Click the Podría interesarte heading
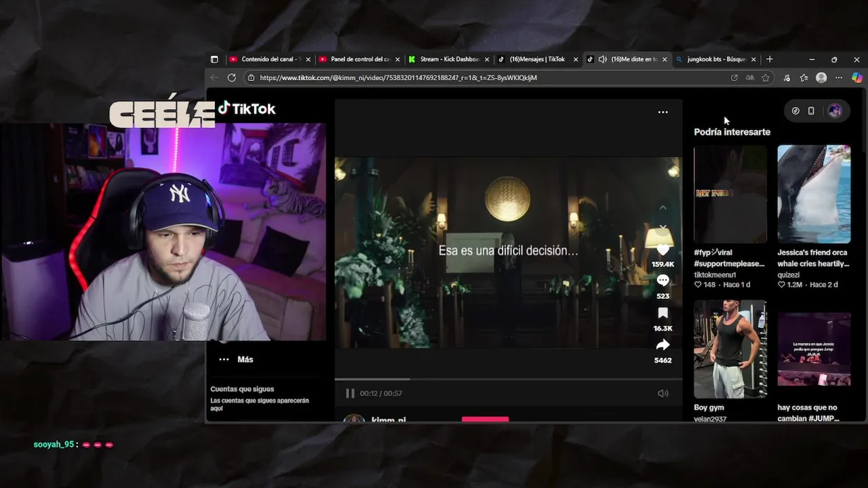The image size is (868, 488). [x=732, y=132]
